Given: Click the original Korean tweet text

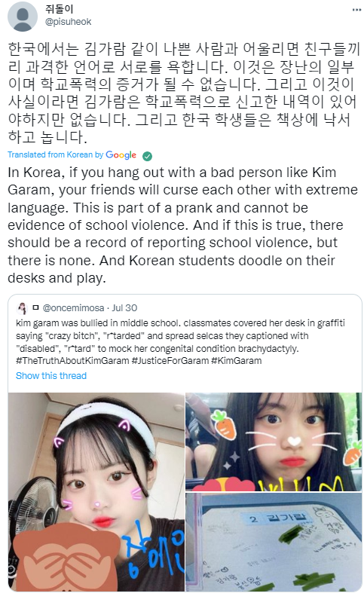Looking at the screenshot, I should pyautogui.click(x=183, y=93).
